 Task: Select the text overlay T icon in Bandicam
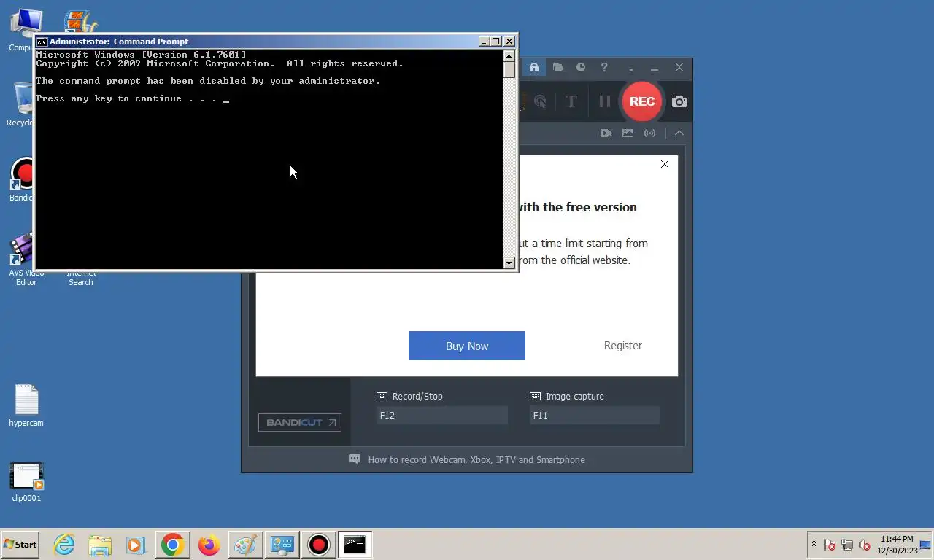(571, 101)
